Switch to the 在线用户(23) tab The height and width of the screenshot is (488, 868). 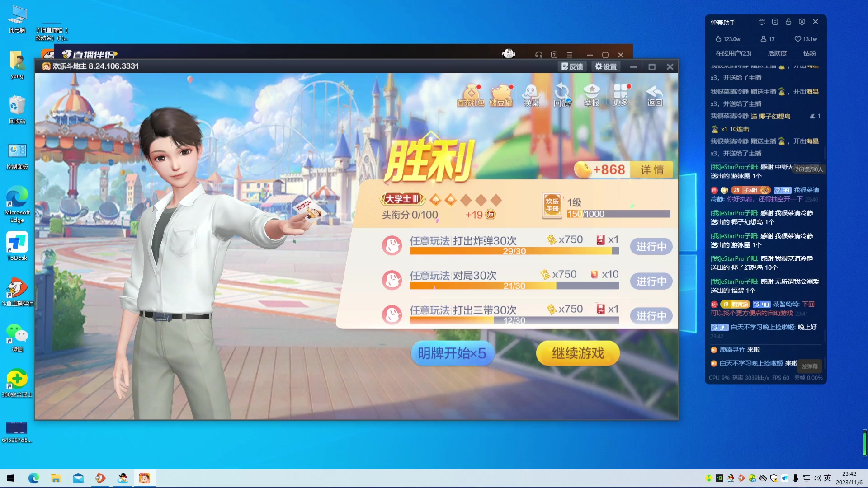pos(733,53)
